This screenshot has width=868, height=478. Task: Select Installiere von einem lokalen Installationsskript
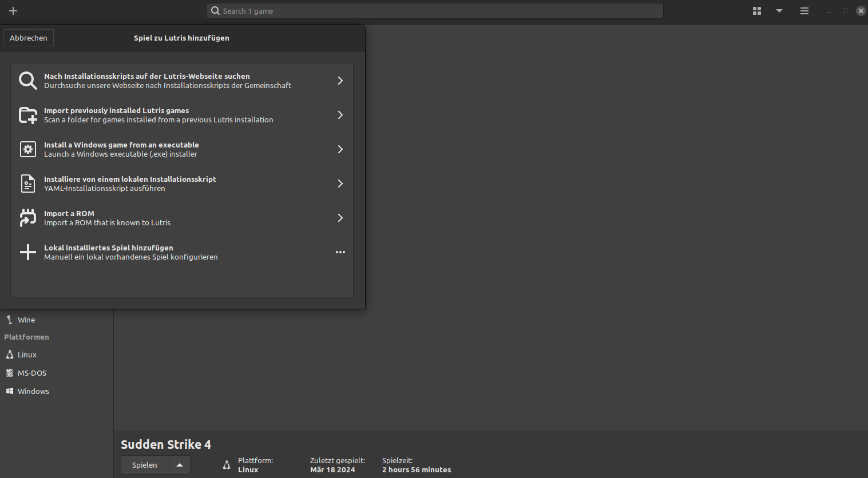click(x=182, y=184)
